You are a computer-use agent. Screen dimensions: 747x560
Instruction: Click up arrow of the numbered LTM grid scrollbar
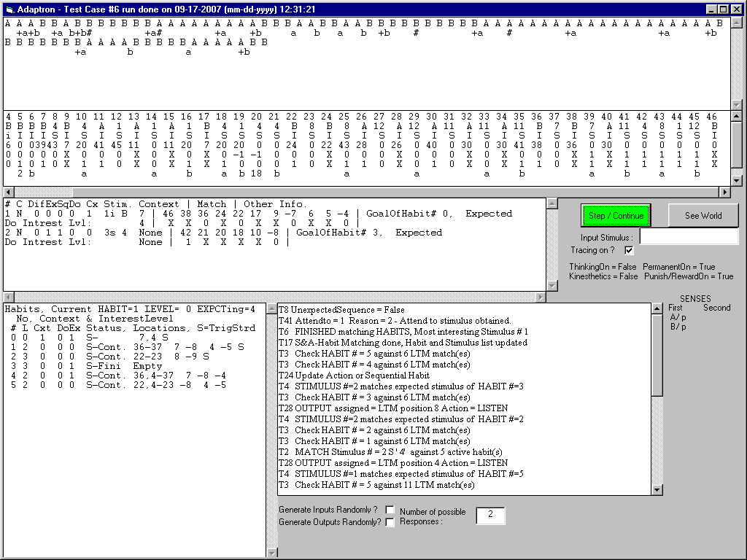click(x=737, y=116)
